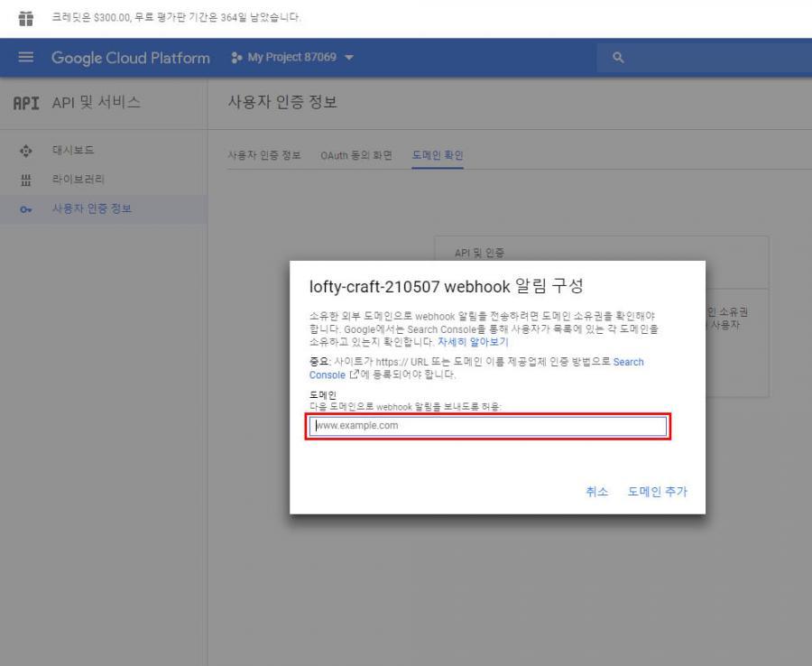Click the API icon beside API 및 서비스
The height and width of the screenshot is (666, 812).
click(x=24, y=101)
